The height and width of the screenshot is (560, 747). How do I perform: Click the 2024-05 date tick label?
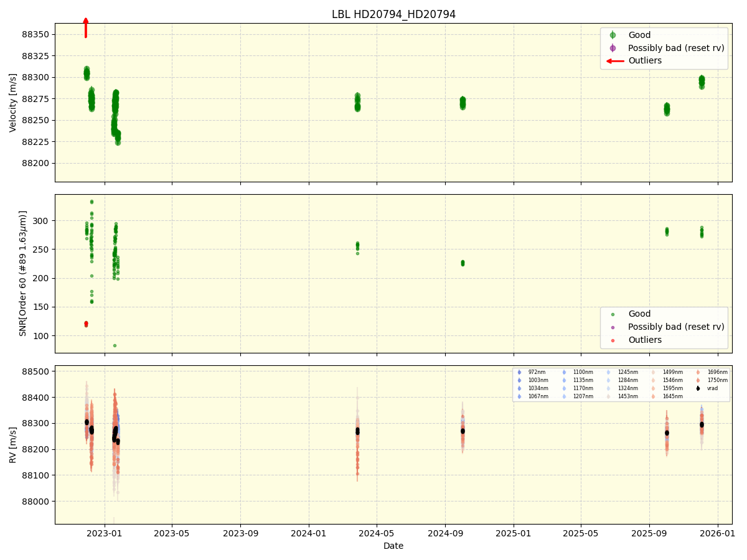pos(377,533)
